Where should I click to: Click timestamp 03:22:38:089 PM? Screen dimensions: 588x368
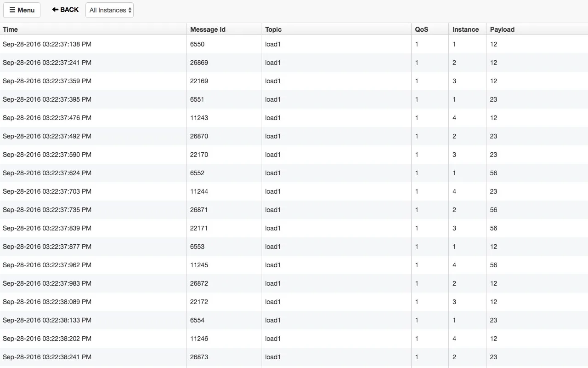click(47, 302)
